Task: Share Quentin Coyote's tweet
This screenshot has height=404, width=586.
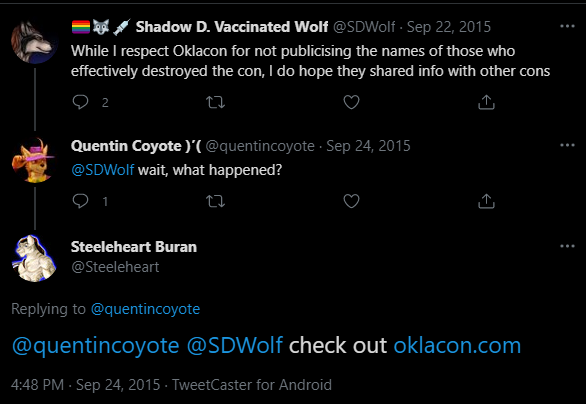Action: (486, 201)
